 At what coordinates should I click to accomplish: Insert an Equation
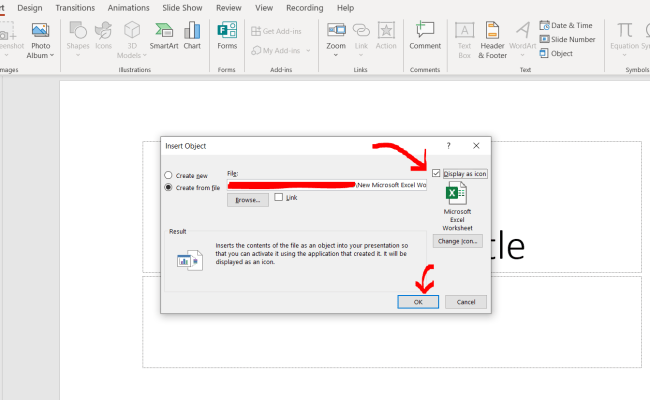coord(624,41)
